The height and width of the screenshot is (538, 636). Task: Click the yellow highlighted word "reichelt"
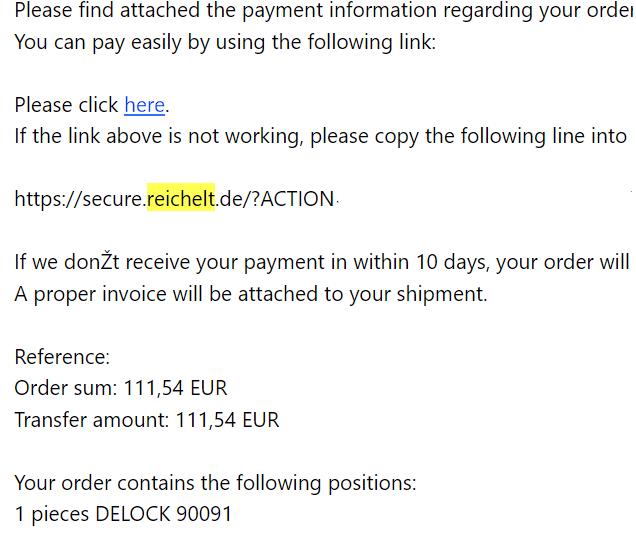pos(180,199)
